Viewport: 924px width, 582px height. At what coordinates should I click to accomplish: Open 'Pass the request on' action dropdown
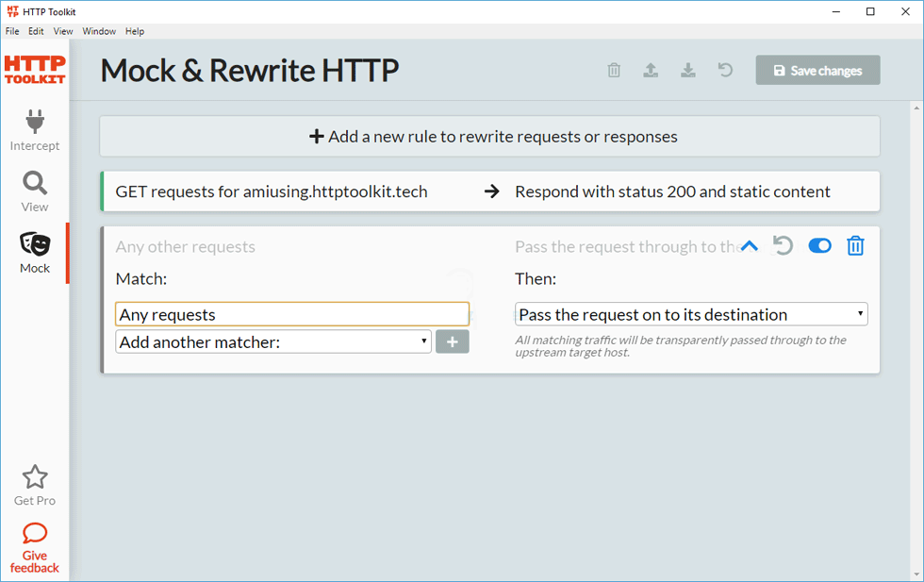point(691,315)
